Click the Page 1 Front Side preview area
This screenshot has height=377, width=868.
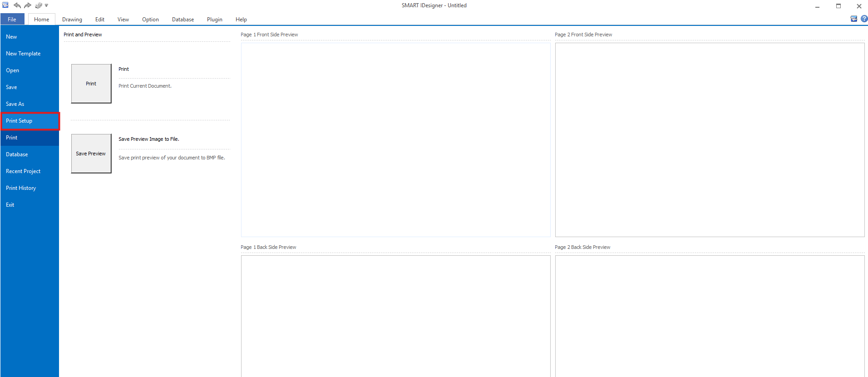[395, 140]
